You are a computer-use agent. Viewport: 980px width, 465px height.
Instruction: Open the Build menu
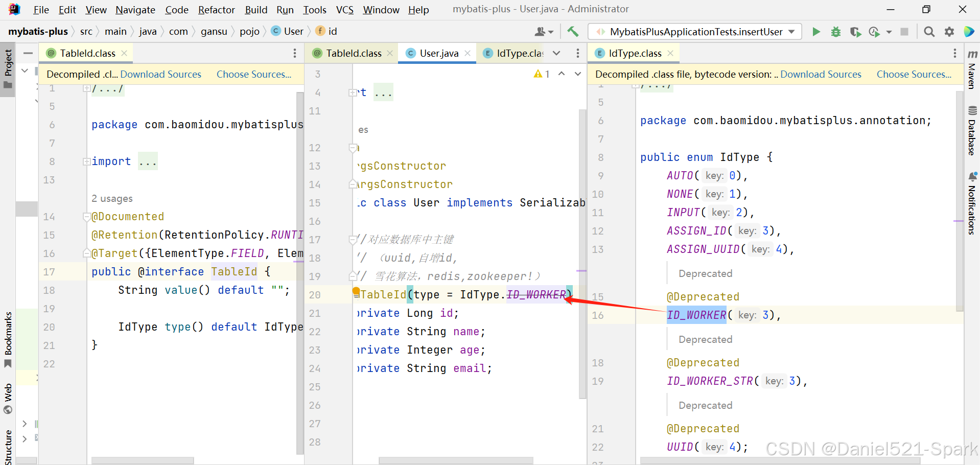pos(256,10)
